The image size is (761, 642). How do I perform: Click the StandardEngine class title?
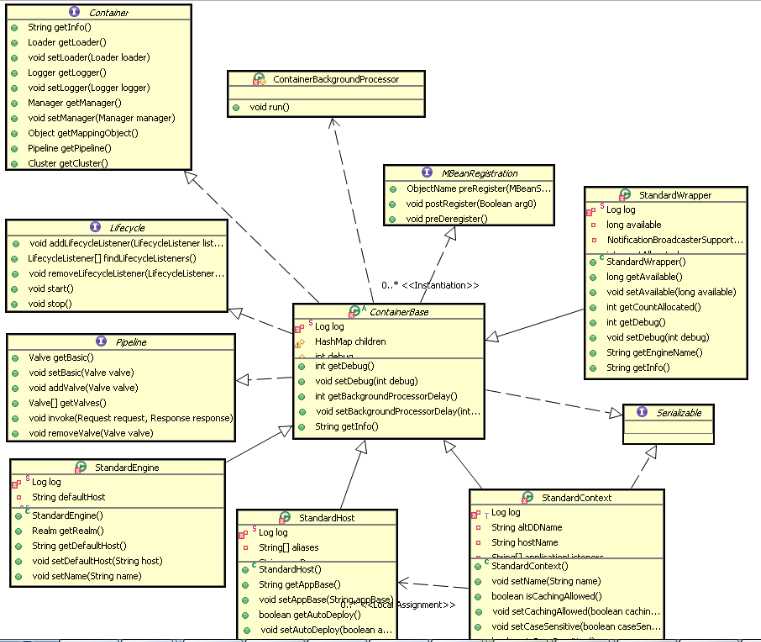point(127,467)
